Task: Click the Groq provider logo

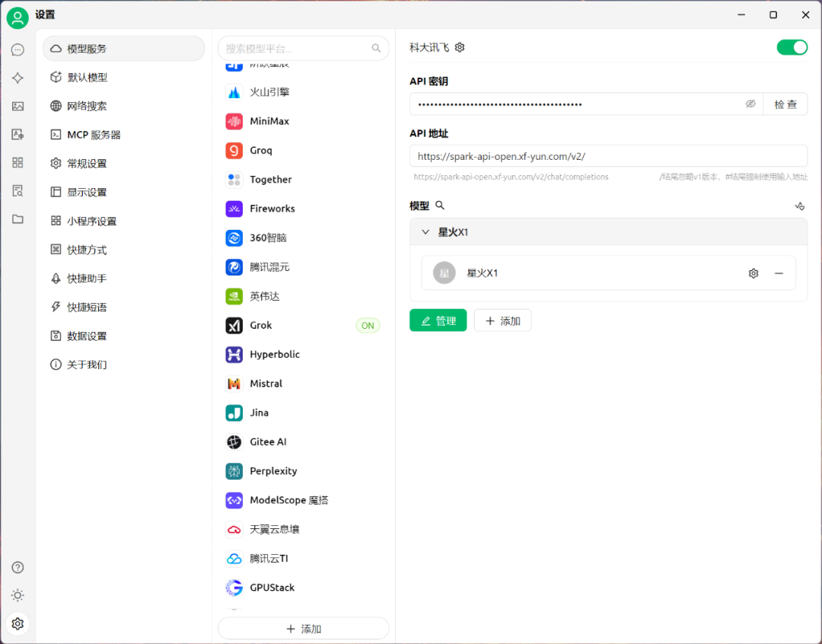Action: click(x=234, y=151)
